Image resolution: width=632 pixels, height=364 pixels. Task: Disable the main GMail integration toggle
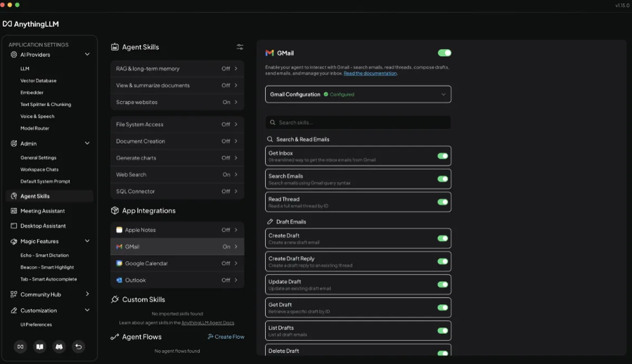pos(444,53)
